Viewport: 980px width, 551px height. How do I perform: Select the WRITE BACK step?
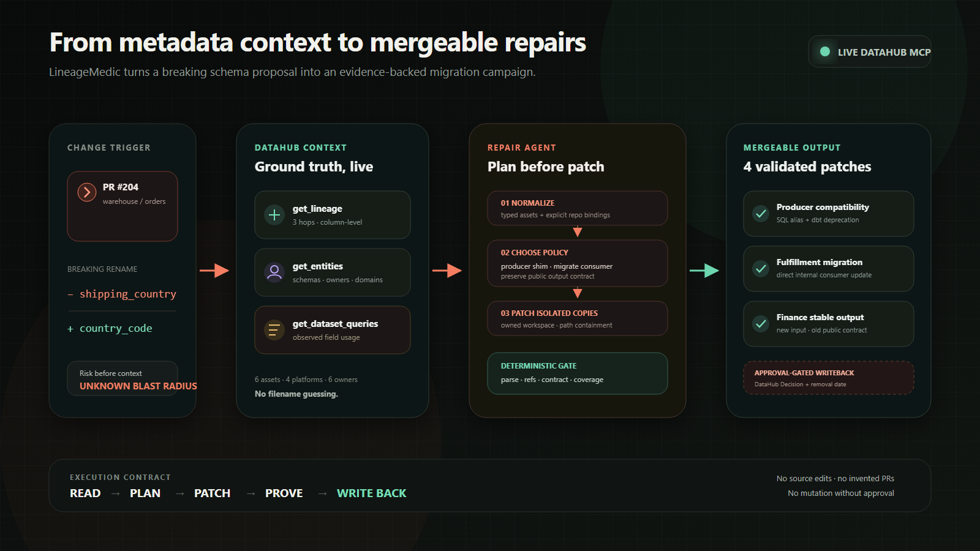(372, 493)
